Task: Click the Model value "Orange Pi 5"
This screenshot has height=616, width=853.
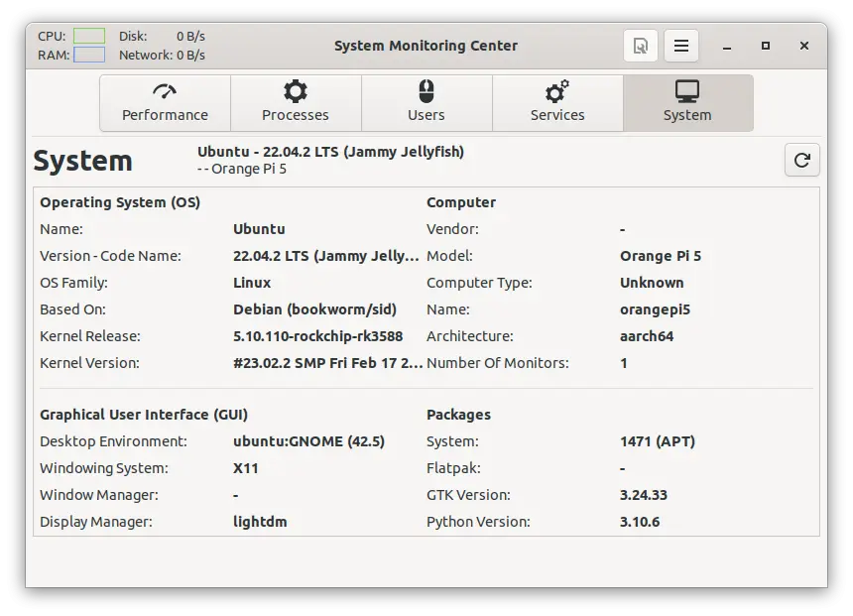Action: (661, 256)
